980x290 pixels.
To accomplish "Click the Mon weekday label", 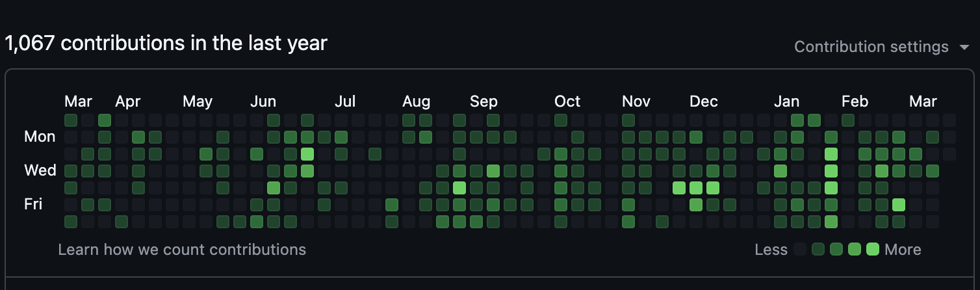I will point(40,137).
